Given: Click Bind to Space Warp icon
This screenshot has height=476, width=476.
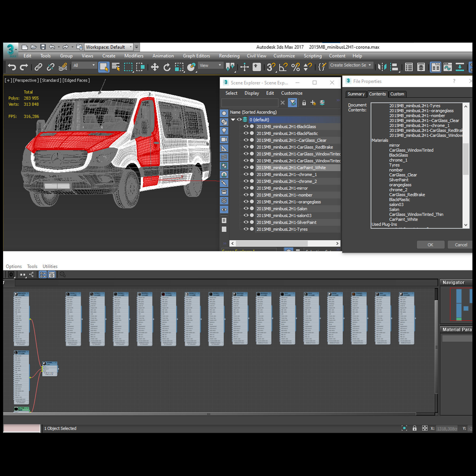Looking at the screenshot, I should [63, 67].
